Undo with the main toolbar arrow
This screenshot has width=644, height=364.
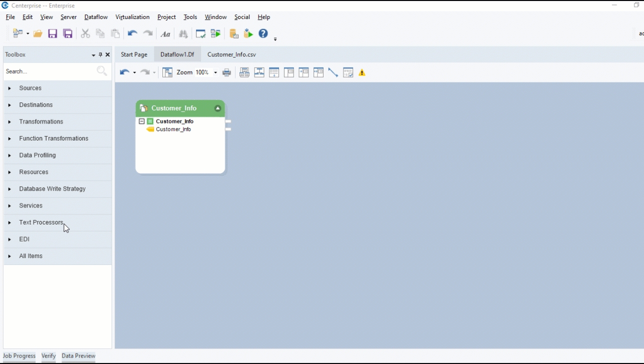[x=132, y=34]
